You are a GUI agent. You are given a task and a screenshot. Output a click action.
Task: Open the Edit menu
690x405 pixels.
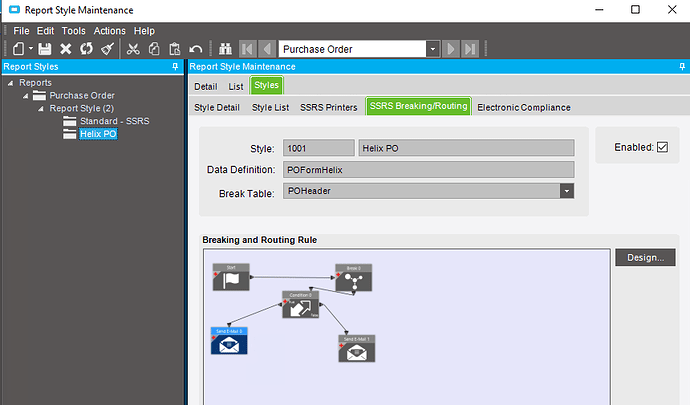click(45, 31)
